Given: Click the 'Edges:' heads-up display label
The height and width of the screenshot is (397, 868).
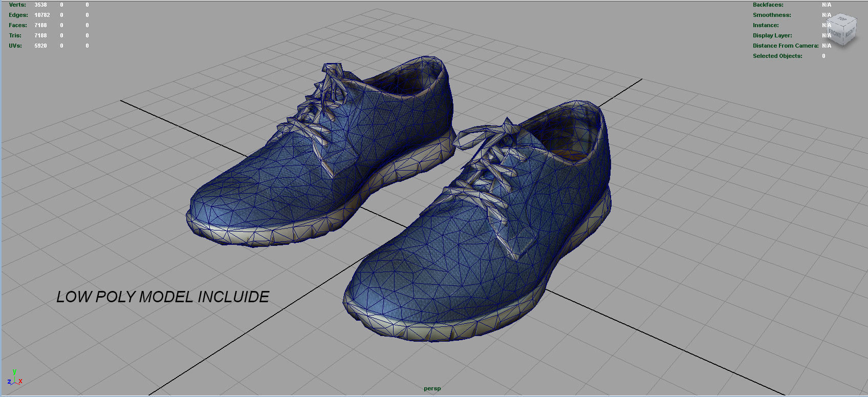Looking at the screenshot, I should [18, 15].
